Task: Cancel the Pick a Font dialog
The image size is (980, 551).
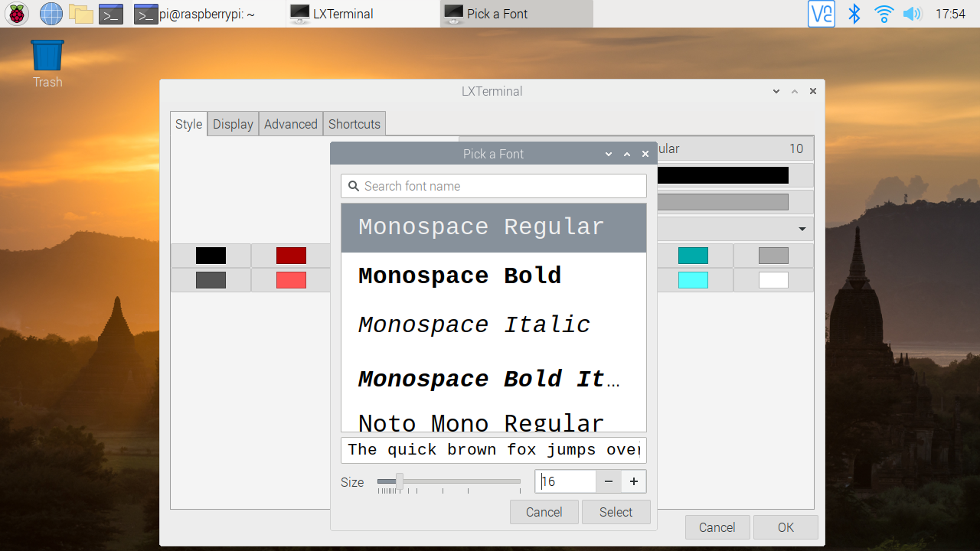Action: pyautogui.click(x=544, y=512)
